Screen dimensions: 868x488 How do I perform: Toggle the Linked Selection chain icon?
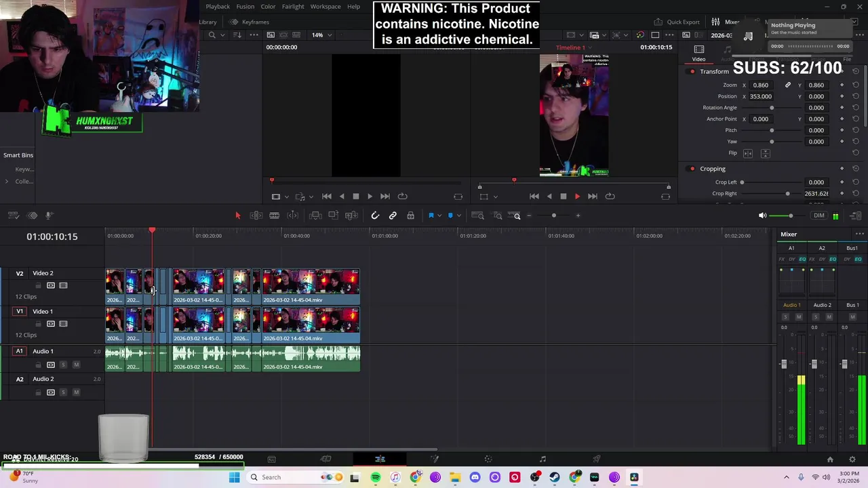[393, 216]
